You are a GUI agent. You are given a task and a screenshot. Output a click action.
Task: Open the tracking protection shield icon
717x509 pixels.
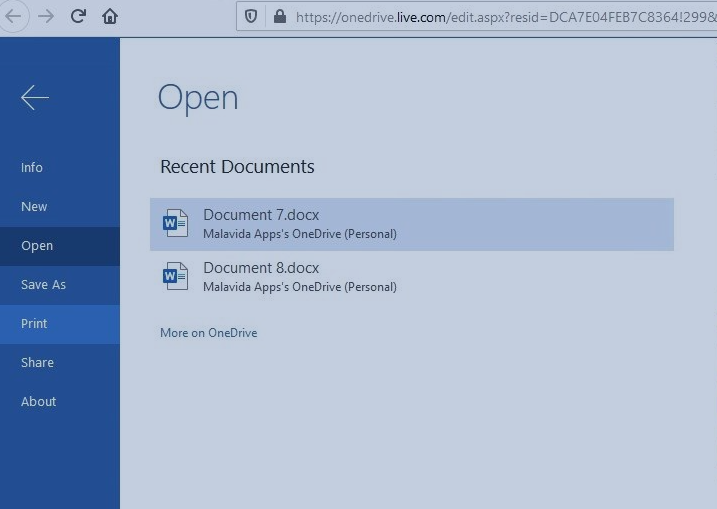pyautogui.click(x=251, y=17)
